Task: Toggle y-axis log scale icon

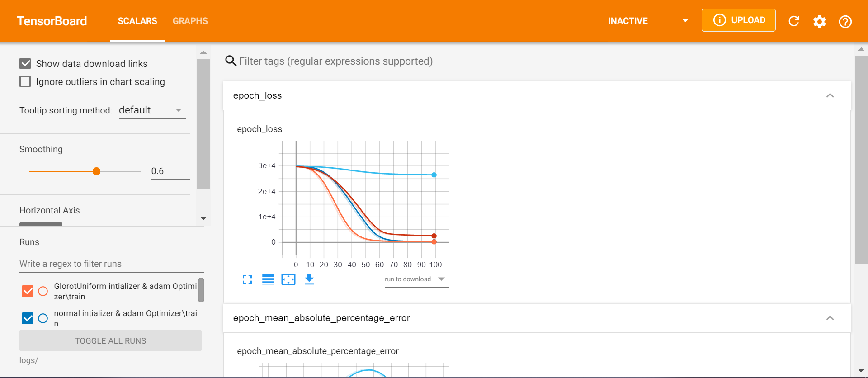Action: [x=268, y=279]
